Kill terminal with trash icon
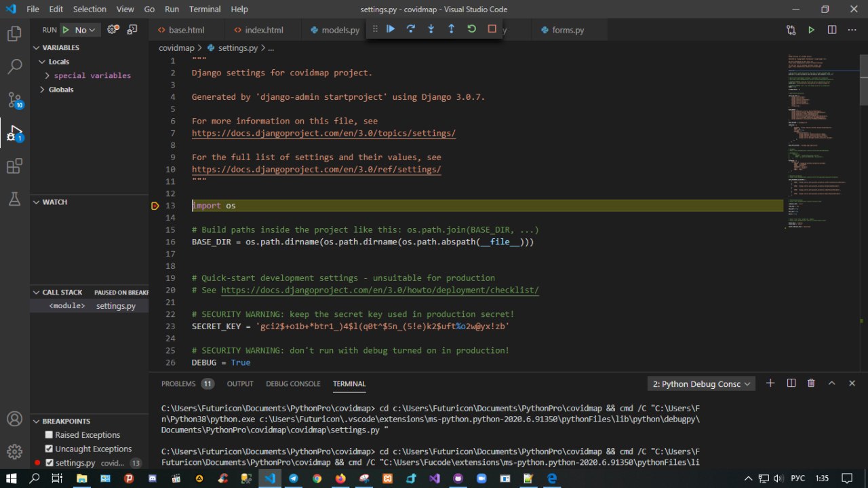The width and height of the screenshot is (868, 488). coord(811,383)
